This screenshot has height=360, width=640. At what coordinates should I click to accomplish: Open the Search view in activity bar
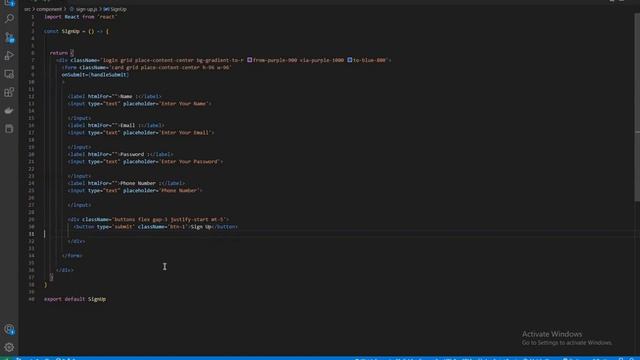[x=9, y=18]
